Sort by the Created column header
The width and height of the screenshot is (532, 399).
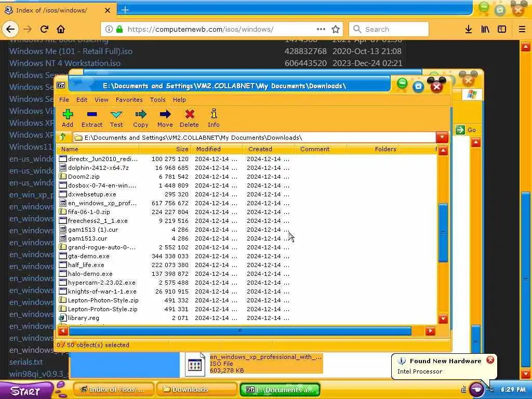[x=269, y=149]
